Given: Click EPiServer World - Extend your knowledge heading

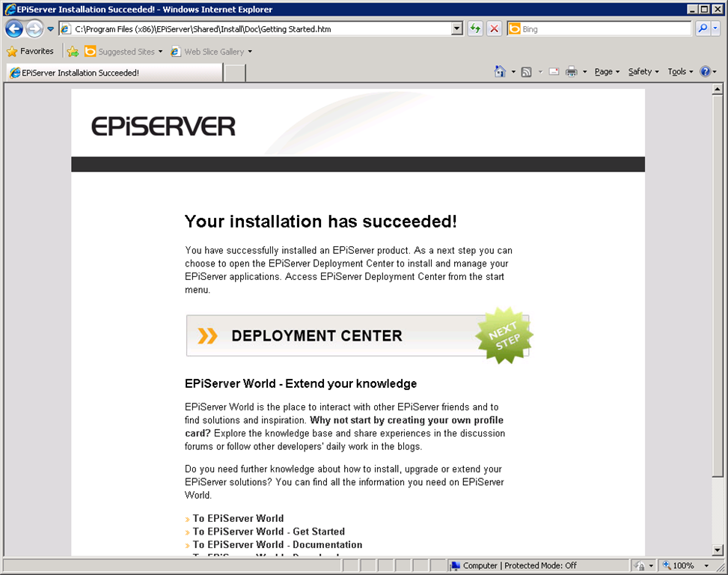Looking at the screenshot, I should [x=301, y=383].
